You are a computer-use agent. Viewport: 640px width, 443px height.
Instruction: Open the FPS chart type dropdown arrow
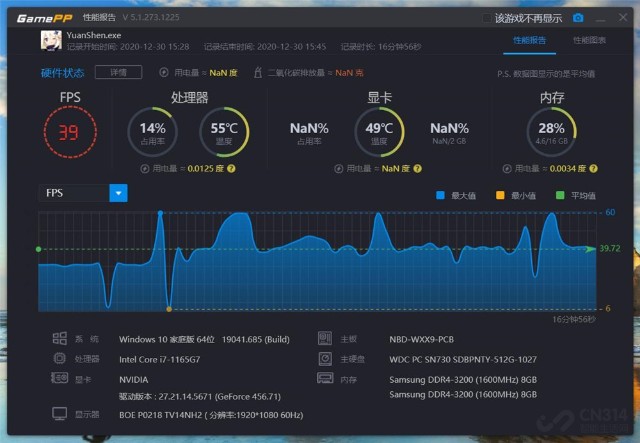tap(119, 193)
